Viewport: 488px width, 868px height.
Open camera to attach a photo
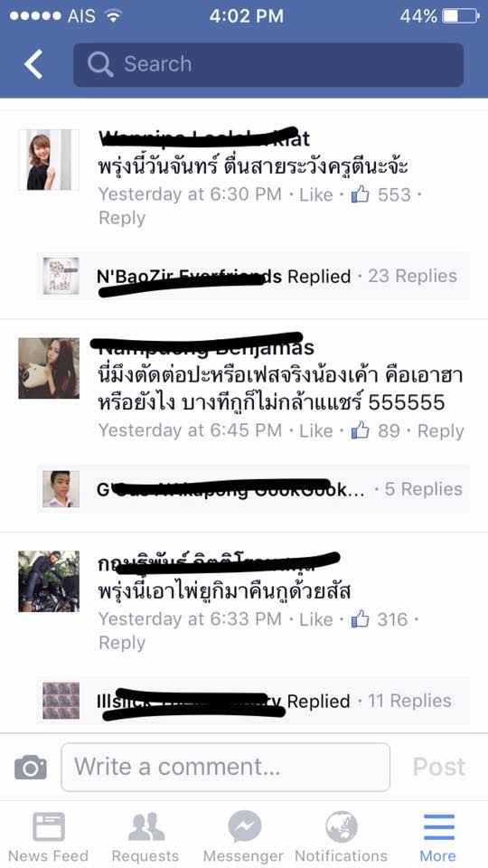click(x=31, y=768)
